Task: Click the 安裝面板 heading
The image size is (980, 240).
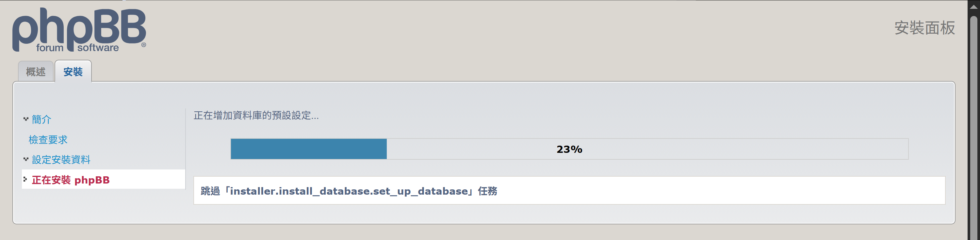Action: pos(924,28)
